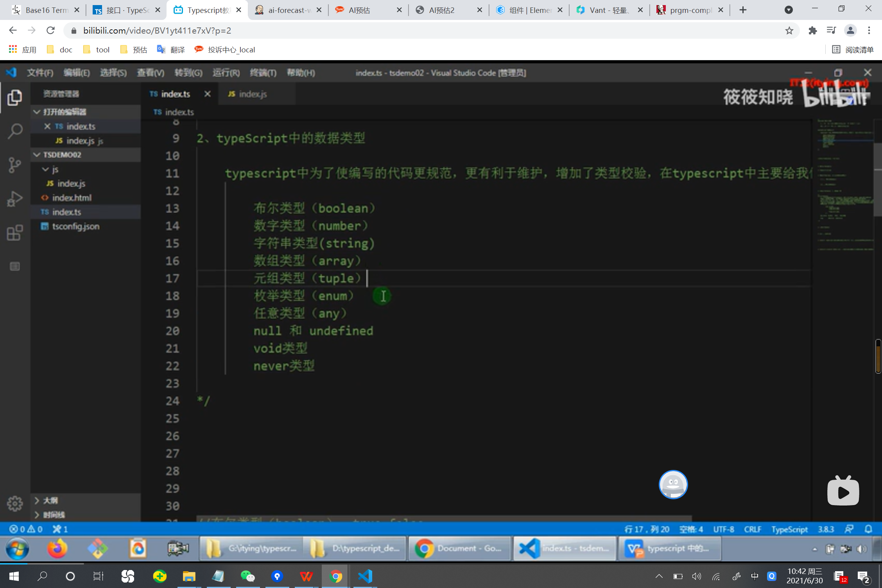Collapse the TSDEMO02 folder section

pos(37,155)
